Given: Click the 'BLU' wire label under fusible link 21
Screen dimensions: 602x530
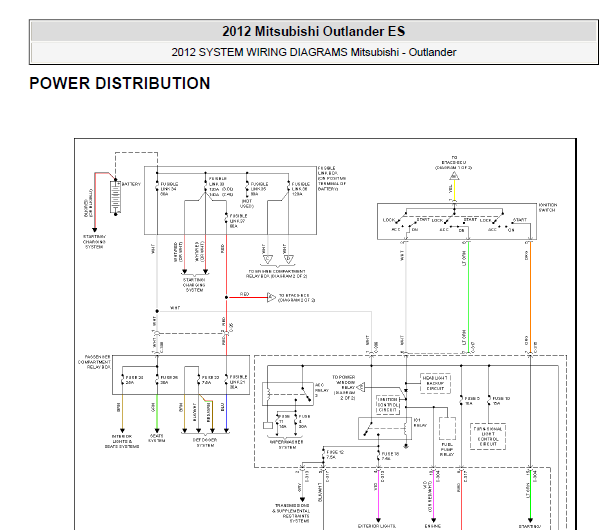Looking at the screenshot, I should [x=223, y=407].
